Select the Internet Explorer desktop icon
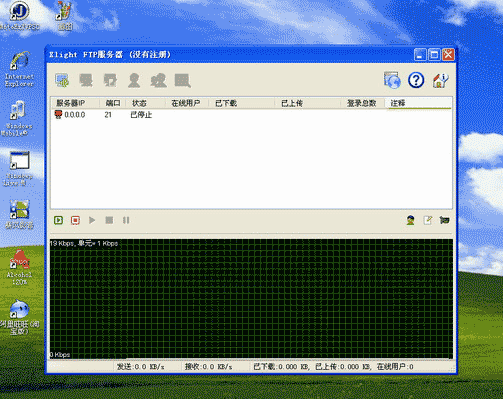This screenshot has height=399, width=503. (19, 69)
